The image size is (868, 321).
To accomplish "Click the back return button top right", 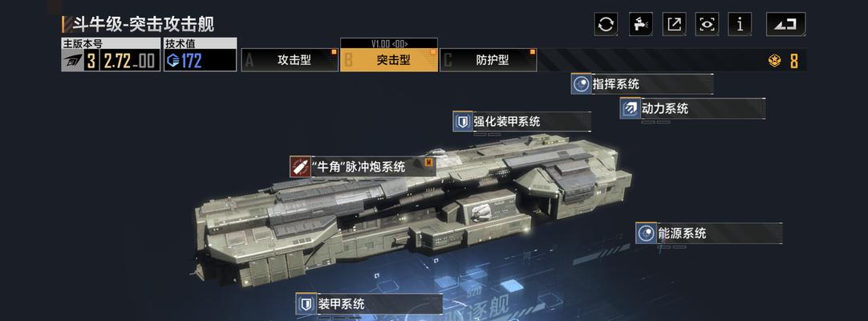I will click(x=785, y=24).
